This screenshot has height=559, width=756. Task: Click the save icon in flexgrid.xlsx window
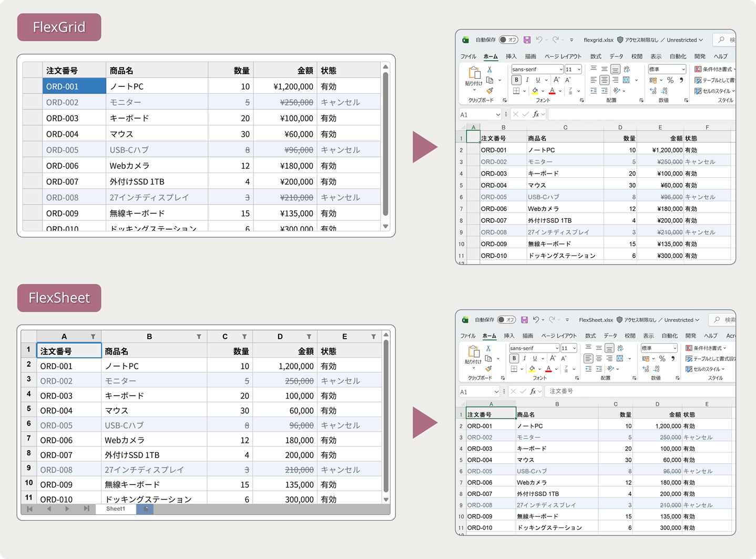(527, 40)
